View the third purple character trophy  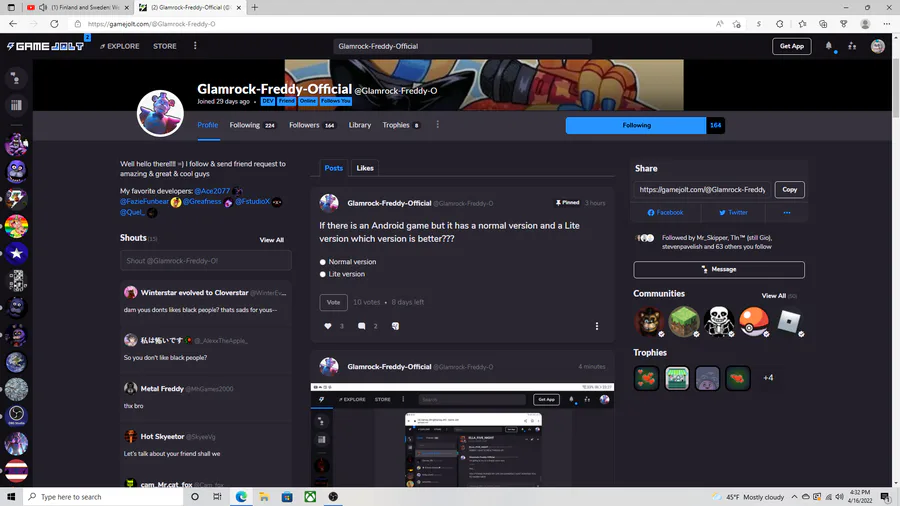coord(707,378)
